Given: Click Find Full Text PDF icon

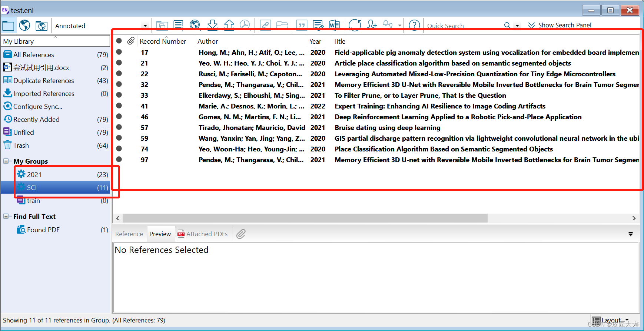Looking at the screenshot, I should click(245, 25).
